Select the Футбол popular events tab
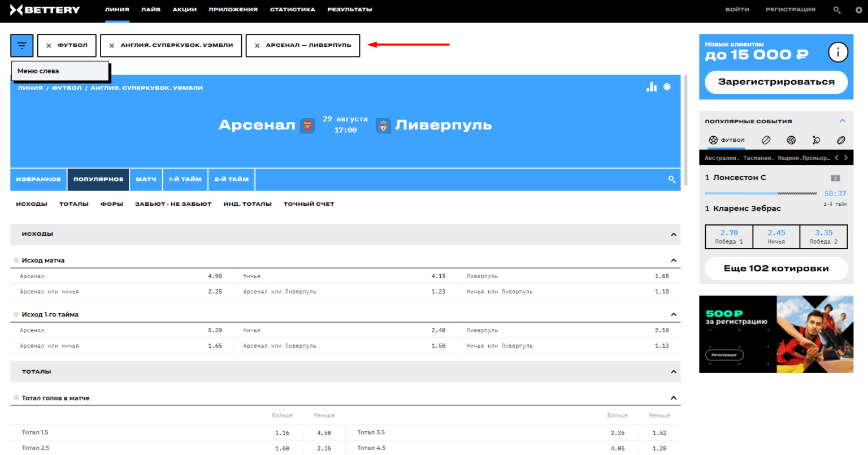The width and height of the screenshot is (868, 455). pos(727,140)
